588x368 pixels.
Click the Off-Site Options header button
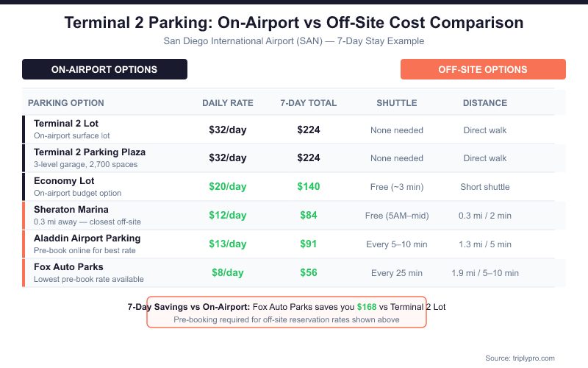coord(483,69)
